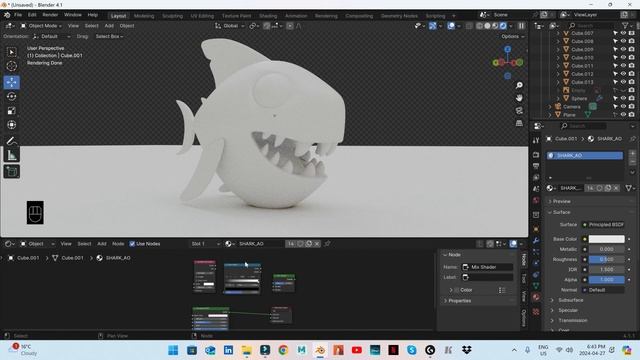The width and height of the screenshot is (640, 360).
Task: Open the viewport Add menu
Action: click(109, 26)
